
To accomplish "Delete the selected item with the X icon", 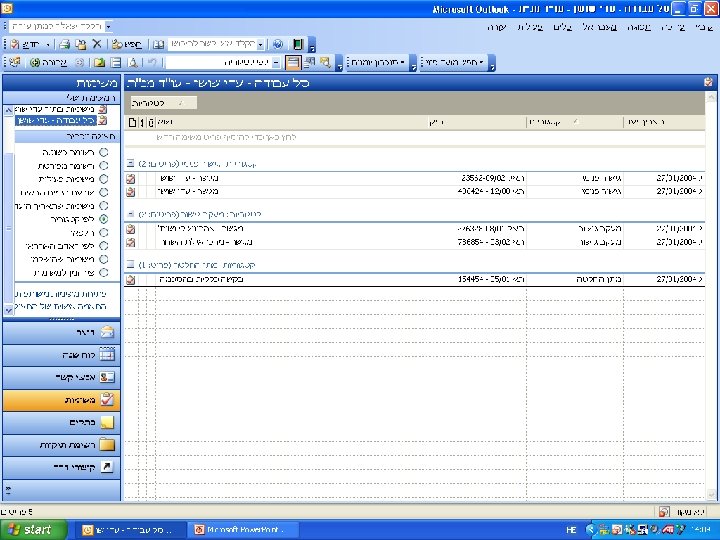I will [97, 44].
